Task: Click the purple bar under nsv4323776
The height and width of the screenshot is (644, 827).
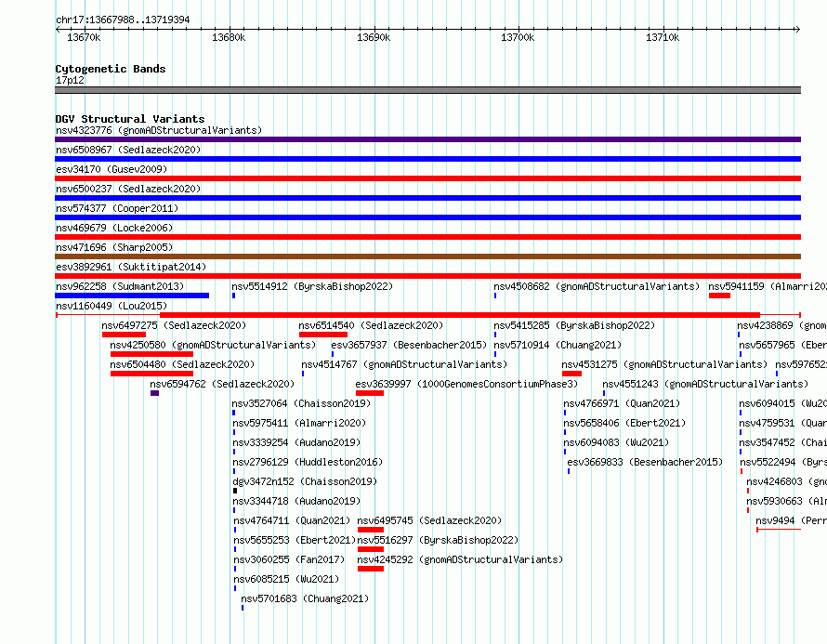Action: (427, 139)
